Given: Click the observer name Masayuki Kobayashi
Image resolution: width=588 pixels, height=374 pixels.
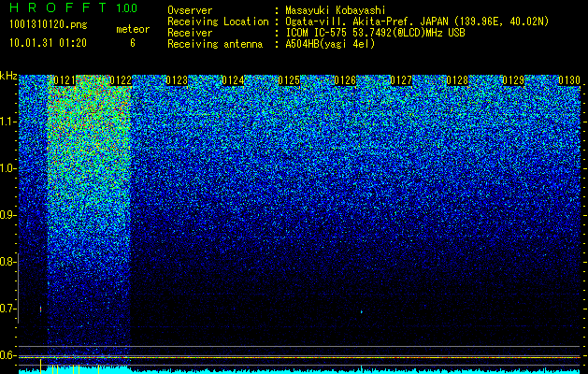Looking at the screenshot, I should pos(336,11).
